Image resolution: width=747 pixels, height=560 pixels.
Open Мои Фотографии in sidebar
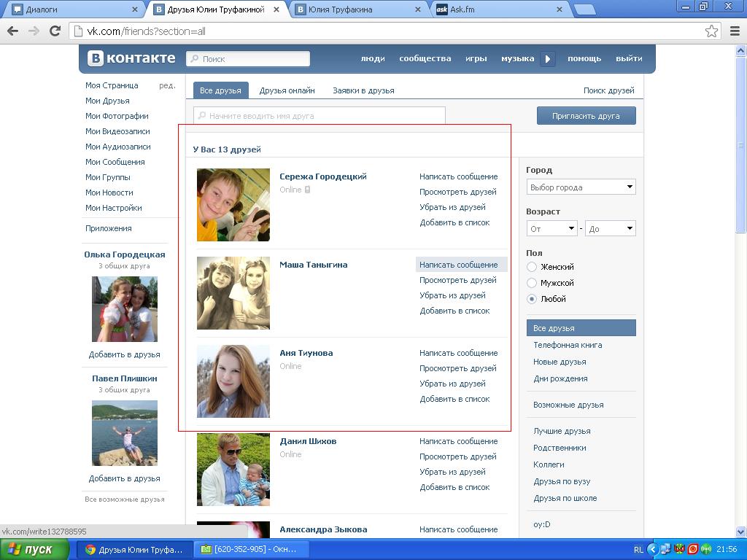tap(117, 116)
